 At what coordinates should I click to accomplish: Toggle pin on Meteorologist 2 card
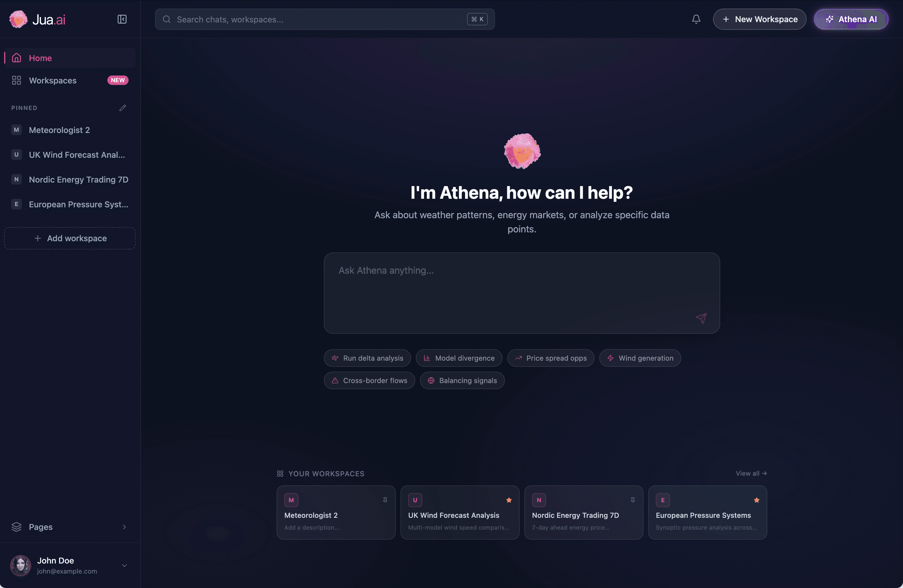click(385, 500)
